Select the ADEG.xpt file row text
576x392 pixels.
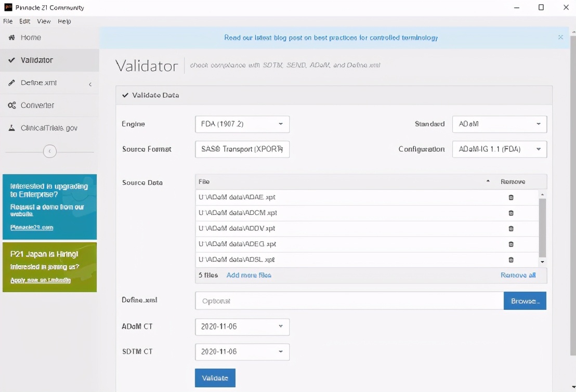[237, 244]
